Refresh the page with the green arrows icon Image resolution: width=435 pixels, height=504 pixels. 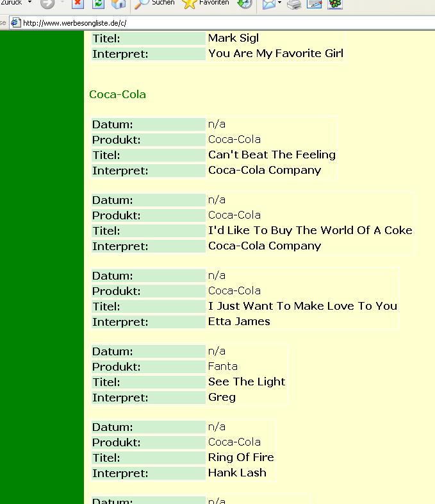(98, 4)
